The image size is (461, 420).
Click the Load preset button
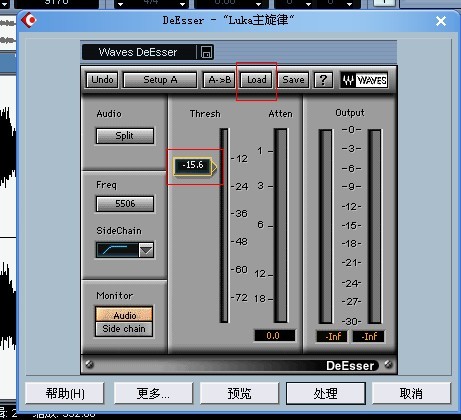click(x=257, y=80)
